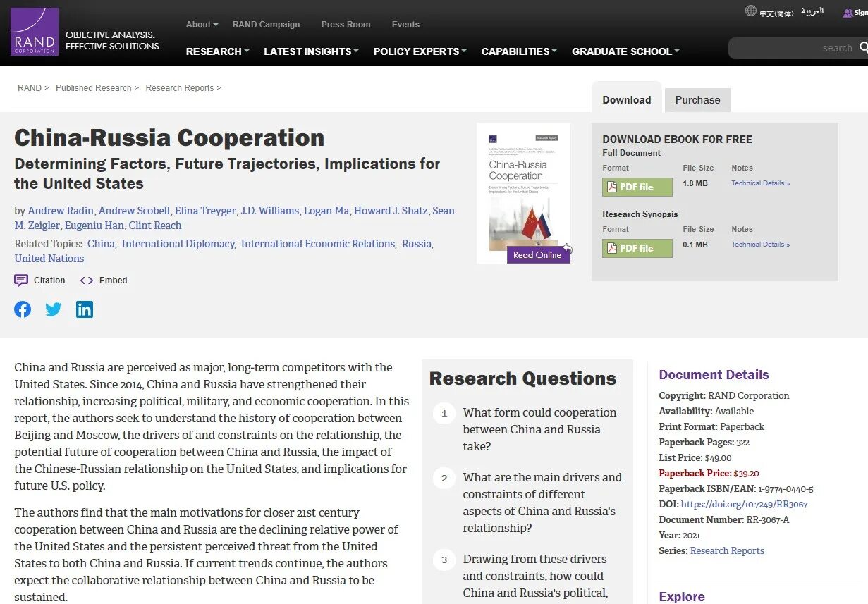The image size is (868, 604).
Task: Switch language to Arabic
Action: point(812,11)
